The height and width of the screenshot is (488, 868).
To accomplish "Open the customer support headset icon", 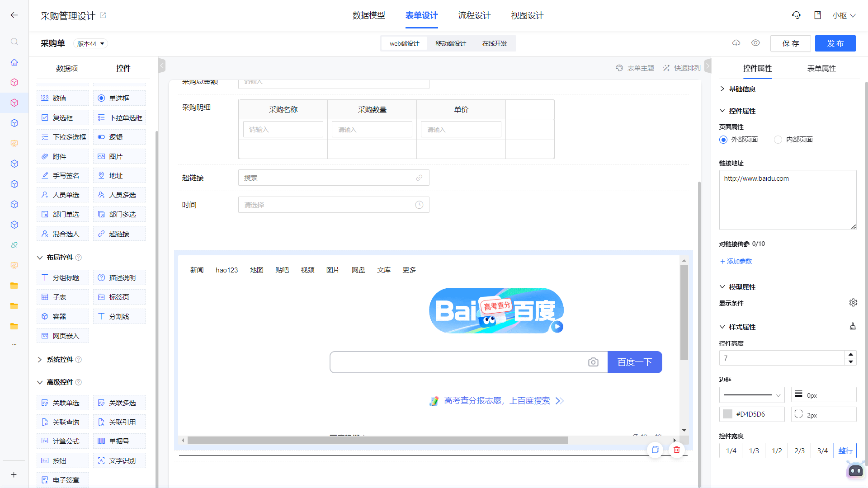I will (x=796, y=15).
